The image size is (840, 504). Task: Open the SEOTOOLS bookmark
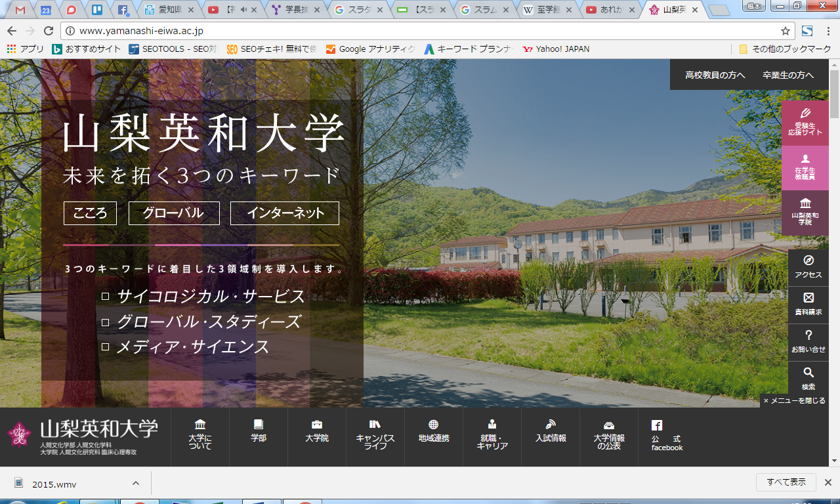click(x=173, y=49)
